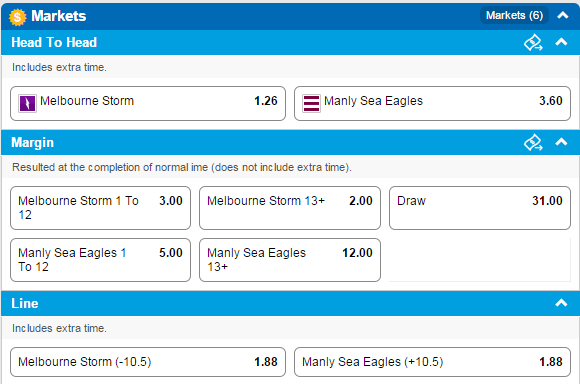Choose Manly Sea Eagles 13+ at 12.00

click(x=290, y=260)
